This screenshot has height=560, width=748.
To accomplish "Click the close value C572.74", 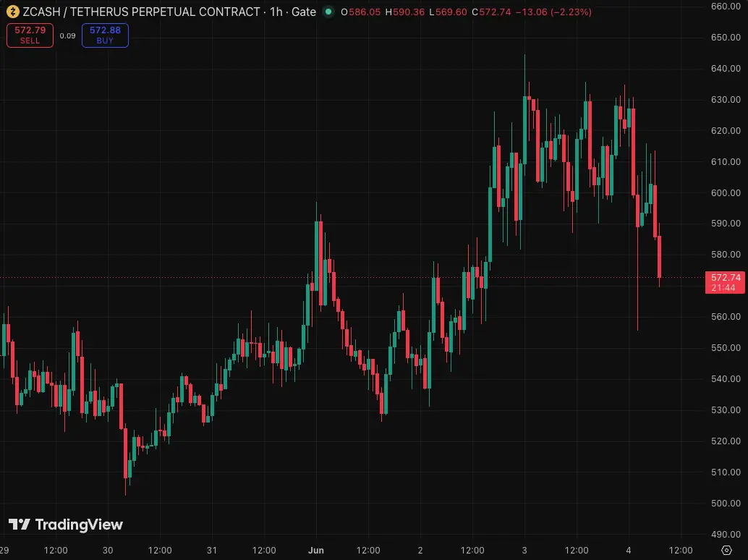I will pyautogui.click(x=491, y=12).
